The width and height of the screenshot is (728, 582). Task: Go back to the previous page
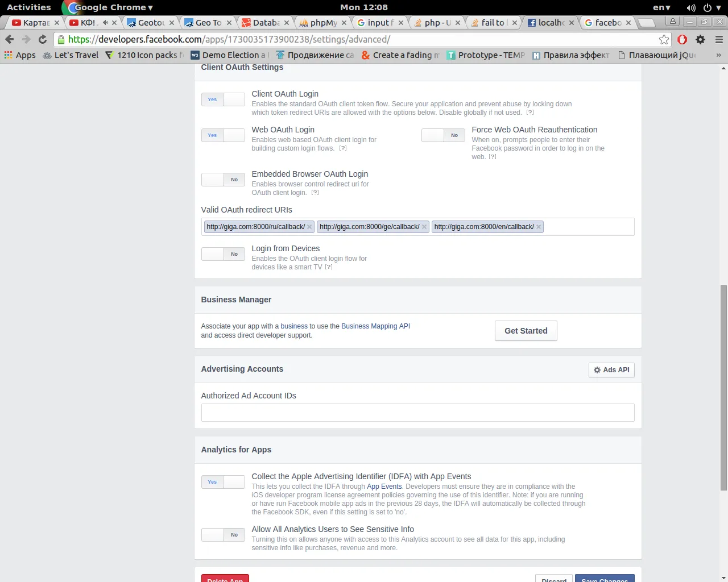click(x=9, y=39)
